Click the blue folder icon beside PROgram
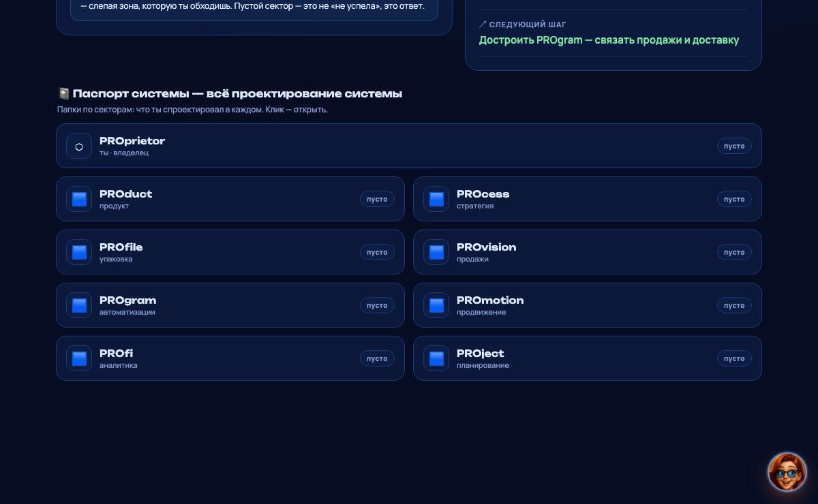The width and height of the screenshot is (818, 504). pos(79,305)
